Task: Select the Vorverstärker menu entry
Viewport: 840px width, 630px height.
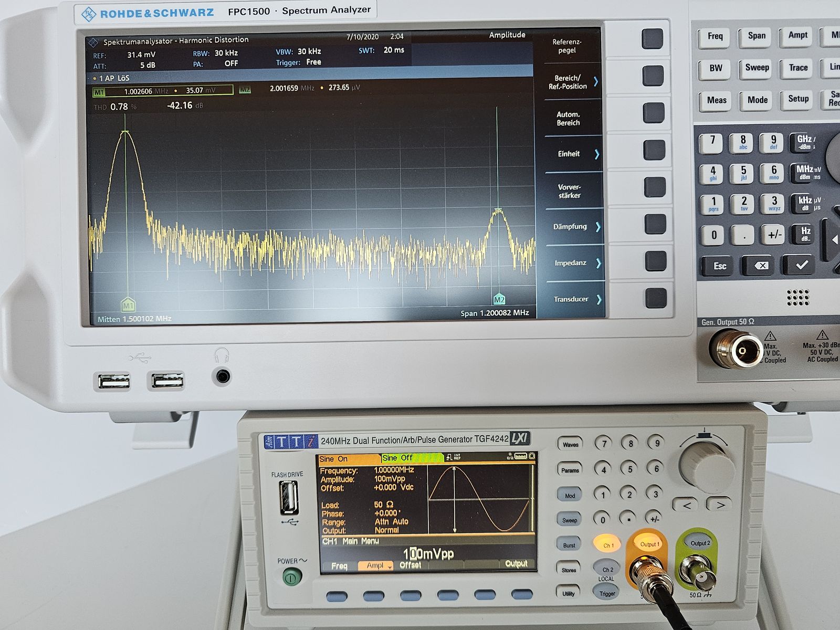Action: 569,191
